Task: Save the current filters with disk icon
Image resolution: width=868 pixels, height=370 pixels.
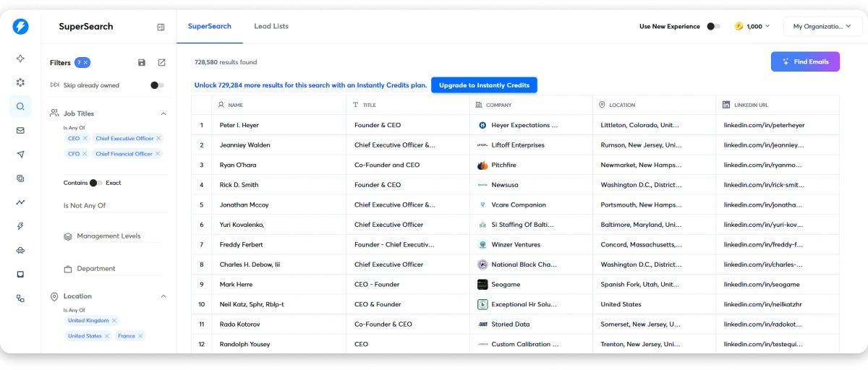Action: coord(142,63)
